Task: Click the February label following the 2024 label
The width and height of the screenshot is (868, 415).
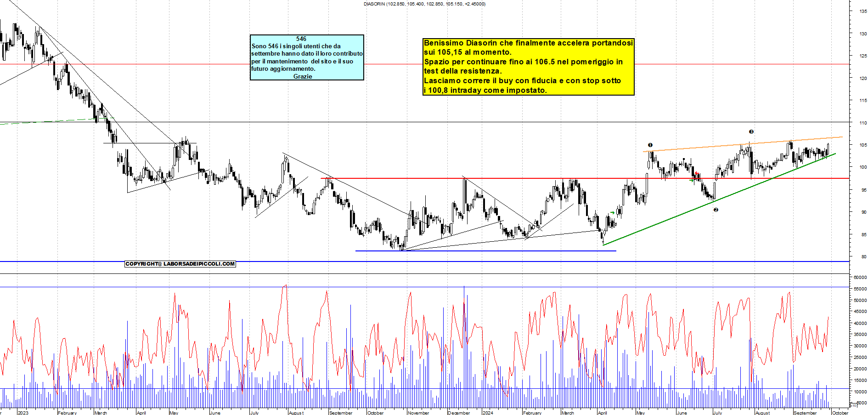Action: coord(532,413)
